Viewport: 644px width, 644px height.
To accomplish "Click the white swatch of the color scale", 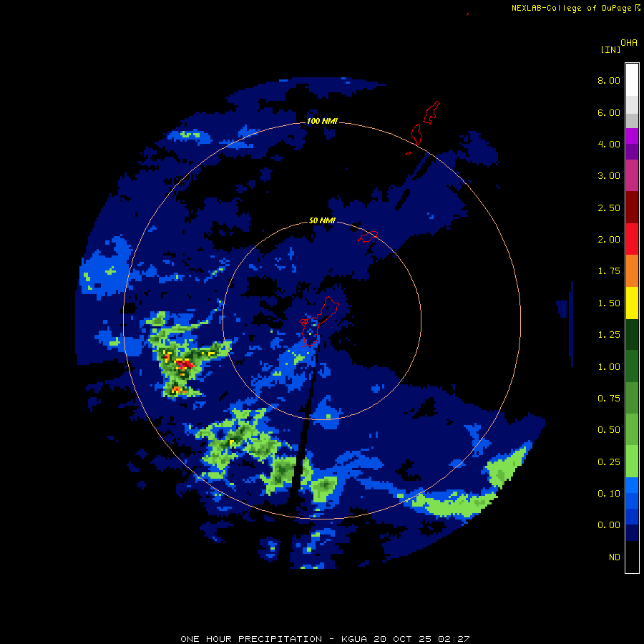I will (632, 80).
